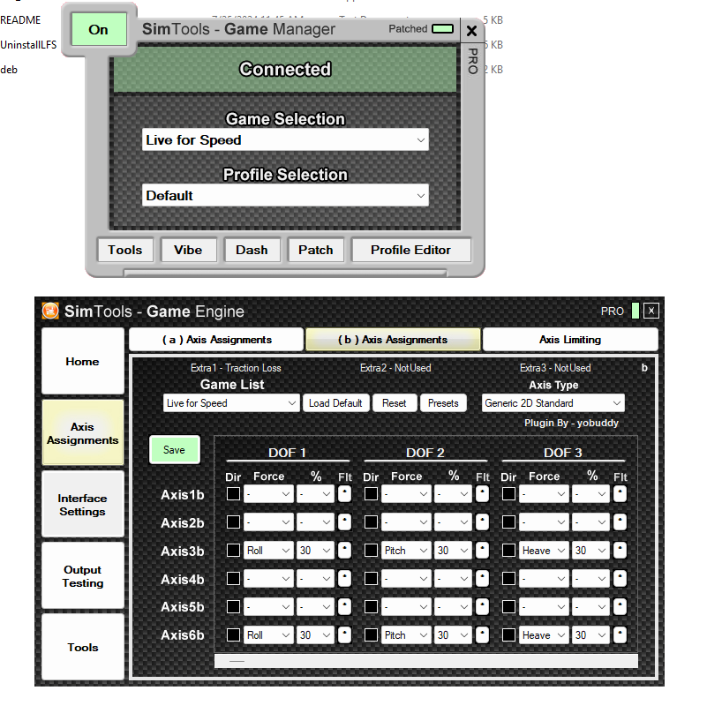
Task: Toggle Axis1b DOF 1 direction checkbox
Action: click(233, 494)
